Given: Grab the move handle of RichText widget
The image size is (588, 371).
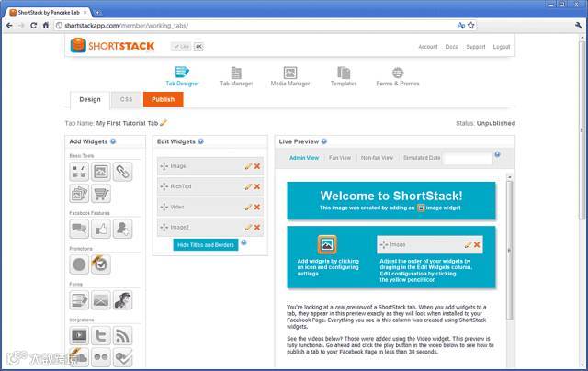Looking at the screenshot, I should tap(164, 186).
